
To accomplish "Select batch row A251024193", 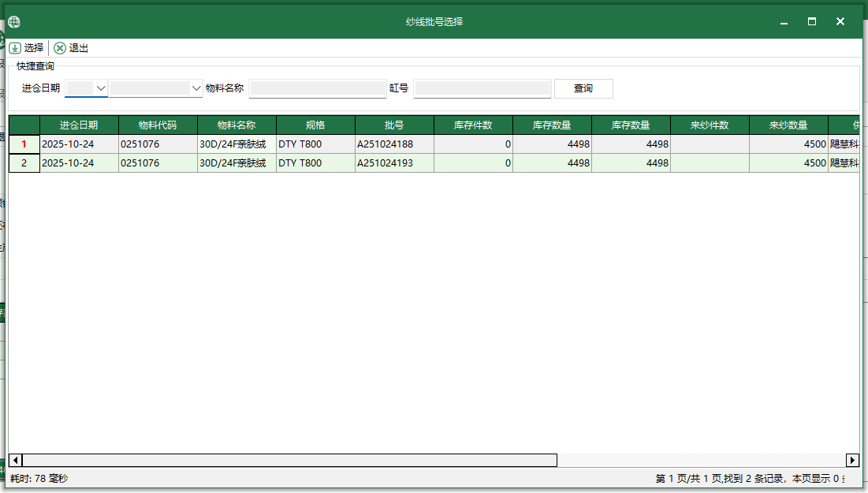I will pyautogui.click(x=394, y=163).
